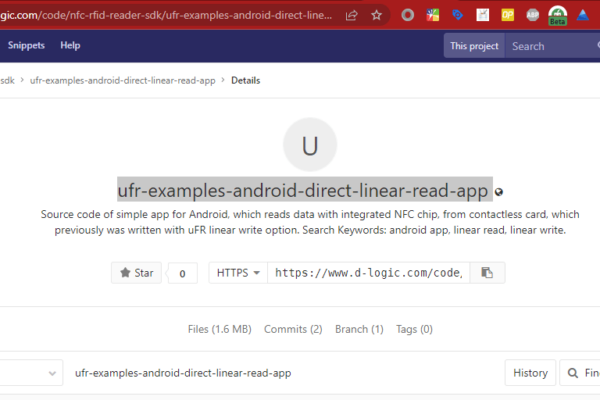Open the grey circle record extension icon
600x400 pixels.
(408, 15)
